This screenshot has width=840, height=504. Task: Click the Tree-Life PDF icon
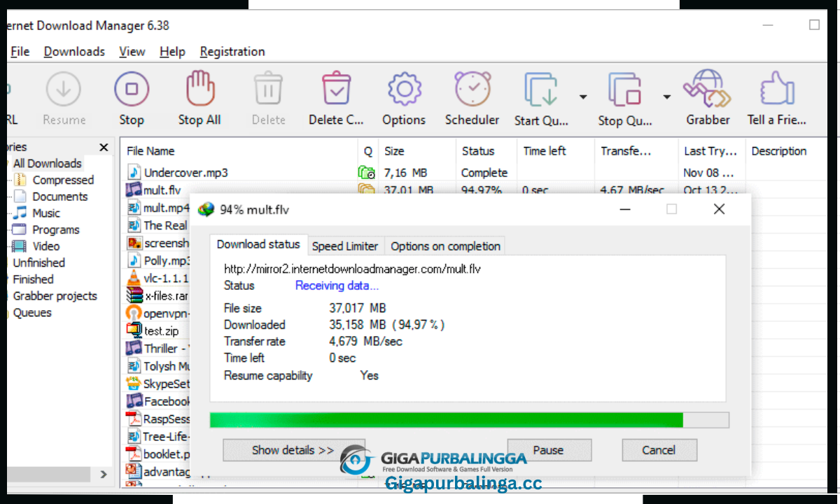(134, 436)
